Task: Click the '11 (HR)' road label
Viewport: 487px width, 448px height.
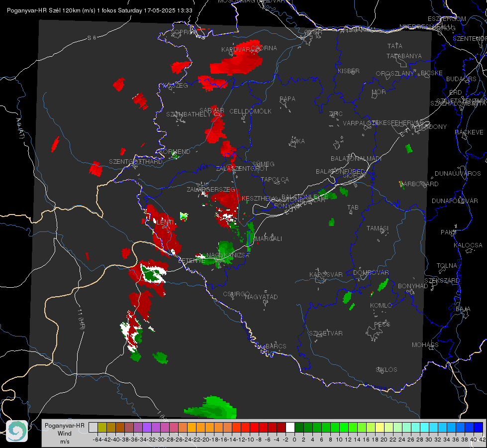Action: [81, 319]
